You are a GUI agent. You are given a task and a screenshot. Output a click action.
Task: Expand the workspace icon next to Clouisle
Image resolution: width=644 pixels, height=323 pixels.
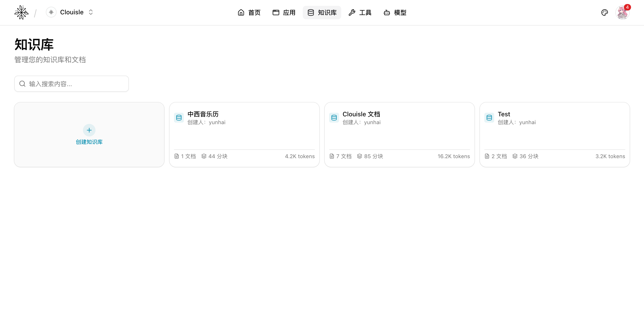coord(51,12)
